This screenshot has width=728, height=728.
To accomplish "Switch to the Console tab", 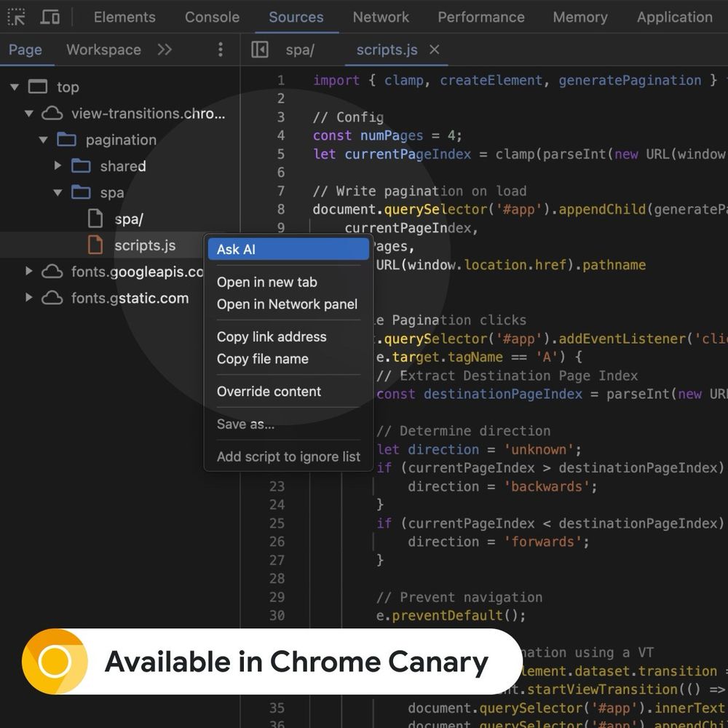I will point(212,17).
